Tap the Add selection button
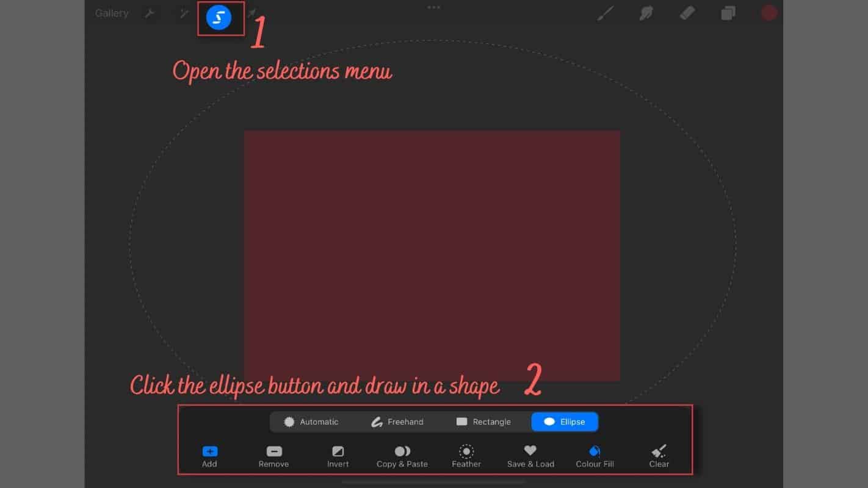Viewport: 868px width, 488px height. click(209, 457)
